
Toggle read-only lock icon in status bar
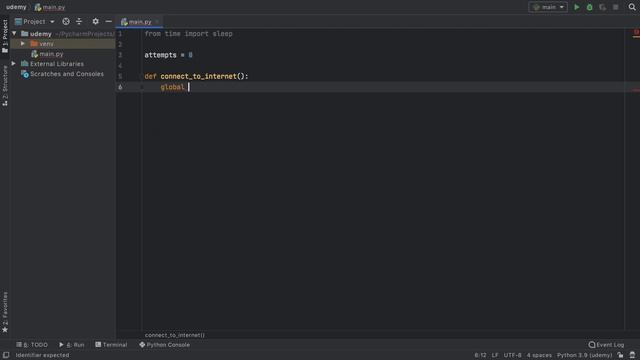click(x=620, y=355)
